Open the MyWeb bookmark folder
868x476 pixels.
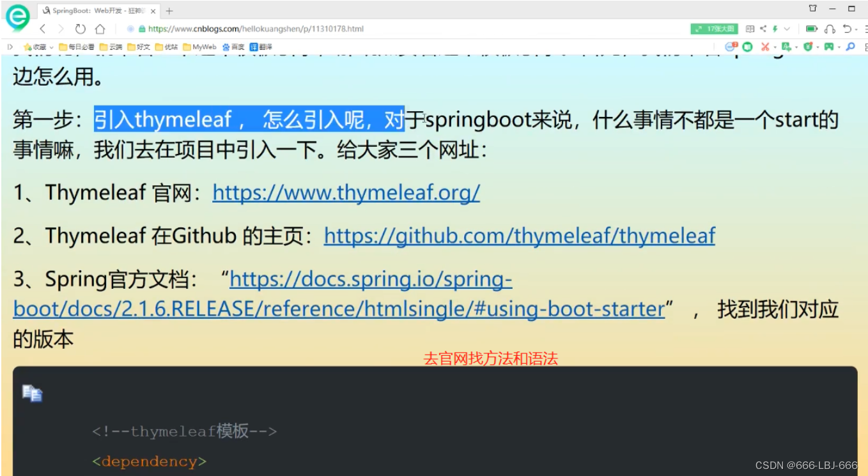199,47
